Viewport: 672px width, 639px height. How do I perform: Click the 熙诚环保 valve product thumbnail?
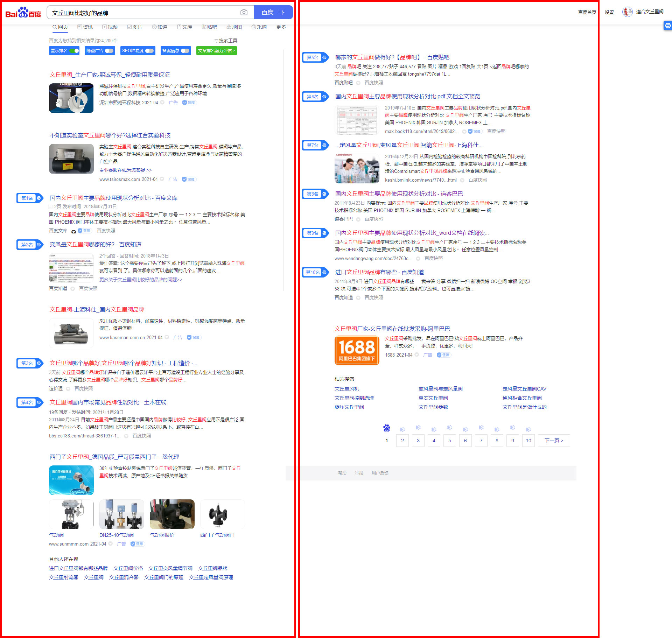[71, 98]
